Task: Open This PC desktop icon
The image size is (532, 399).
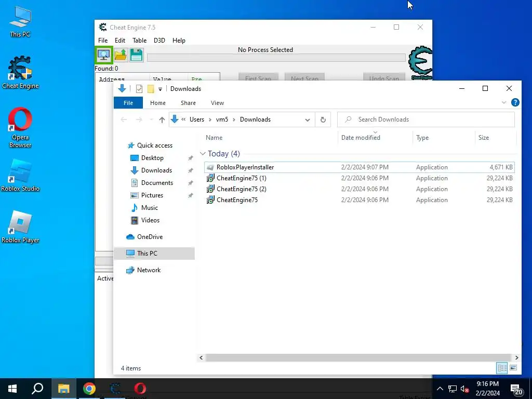Action: [x=20, y=22]
